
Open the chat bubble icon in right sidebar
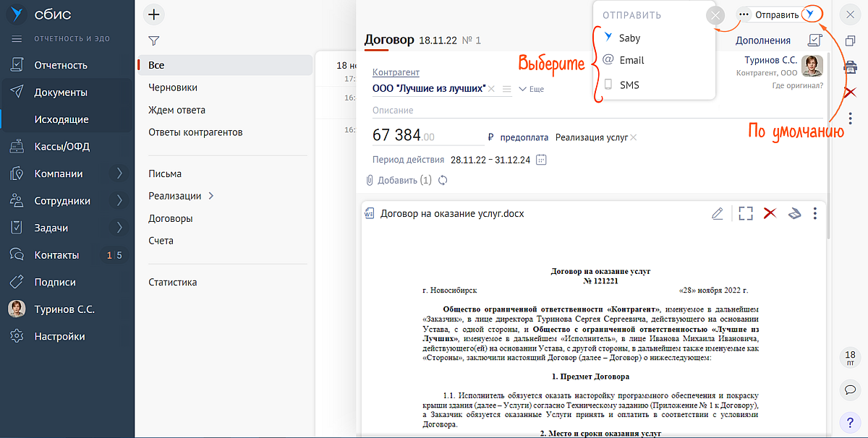pyautogui.click(x=851, y=390)
